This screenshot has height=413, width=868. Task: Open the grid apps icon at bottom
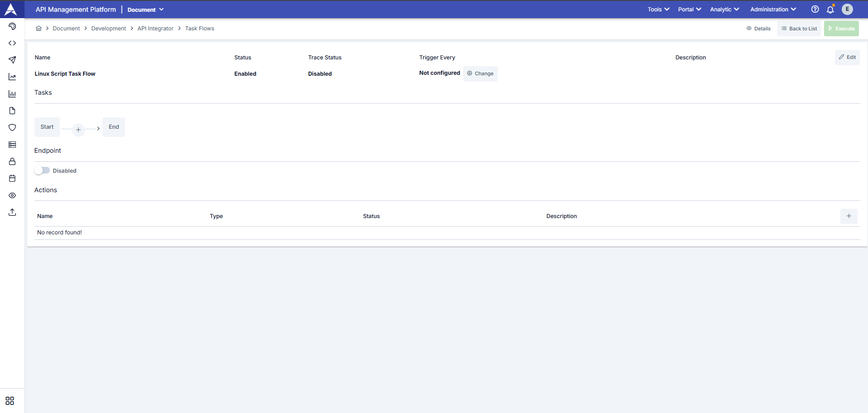point(10,401)
